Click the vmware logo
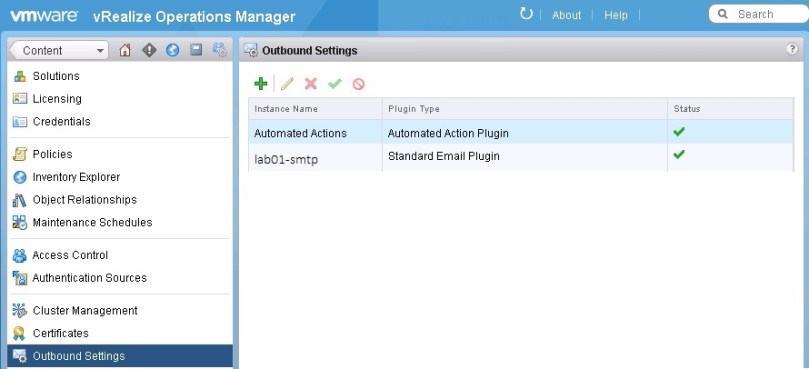The height and width of the screenshot is (369, 809). [x=44, y=15]
